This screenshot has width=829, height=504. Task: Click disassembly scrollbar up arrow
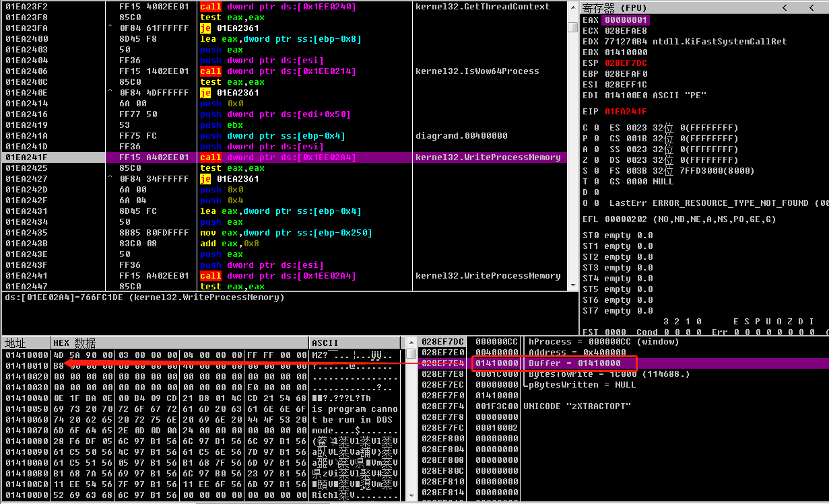point(574,7)
